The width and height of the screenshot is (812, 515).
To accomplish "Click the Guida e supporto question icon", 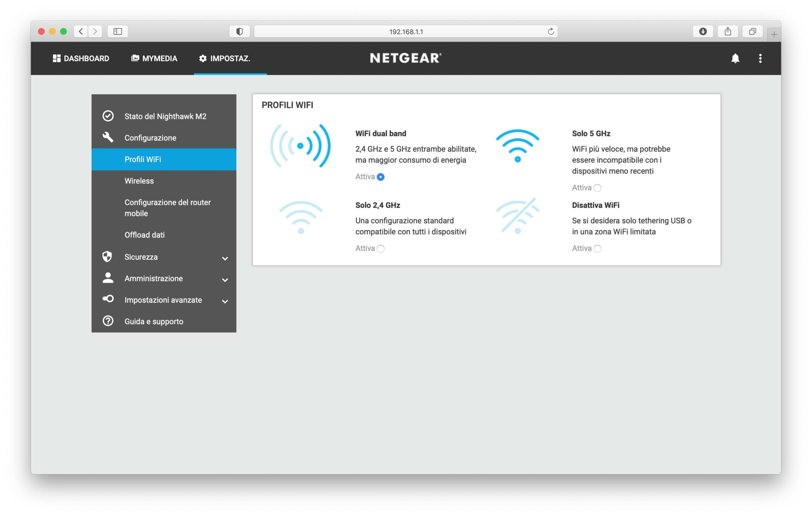I will click(x=108, y=321).
